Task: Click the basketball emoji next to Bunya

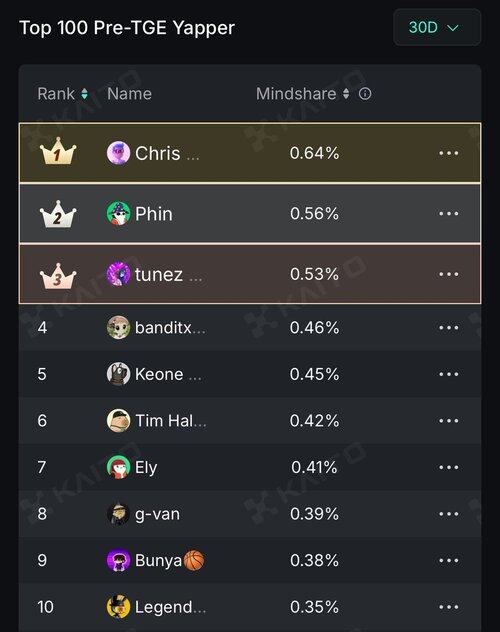Action: pyautogui.click(x=194, y=560)
